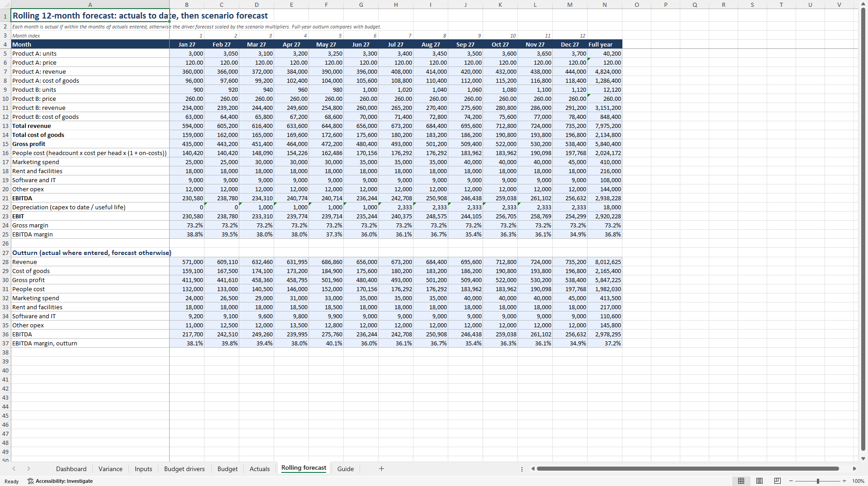Click the zoom out minus icon
The width and height of the screenshot is (868, 486).
791,481
